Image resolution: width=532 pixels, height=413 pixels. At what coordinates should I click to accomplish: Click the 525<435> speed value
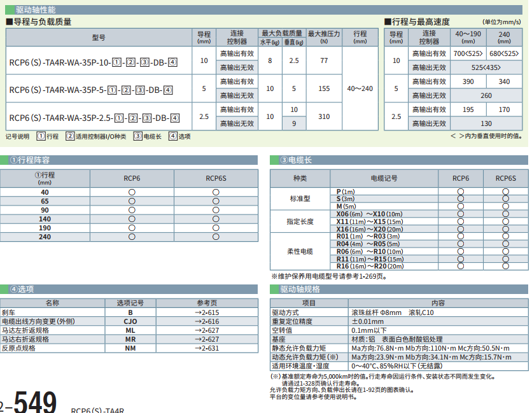click(486, 67)
